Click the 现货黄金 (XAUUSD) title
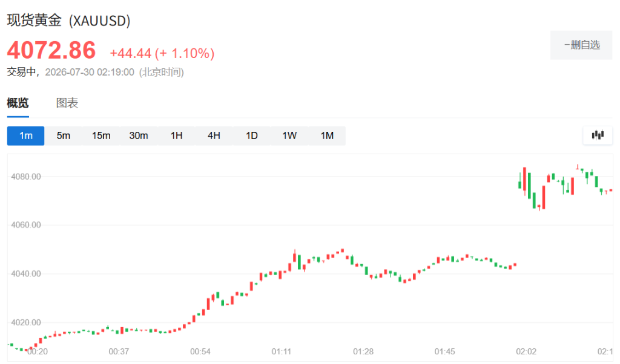Viewport: 620px width, 364px height. point(69,21)
